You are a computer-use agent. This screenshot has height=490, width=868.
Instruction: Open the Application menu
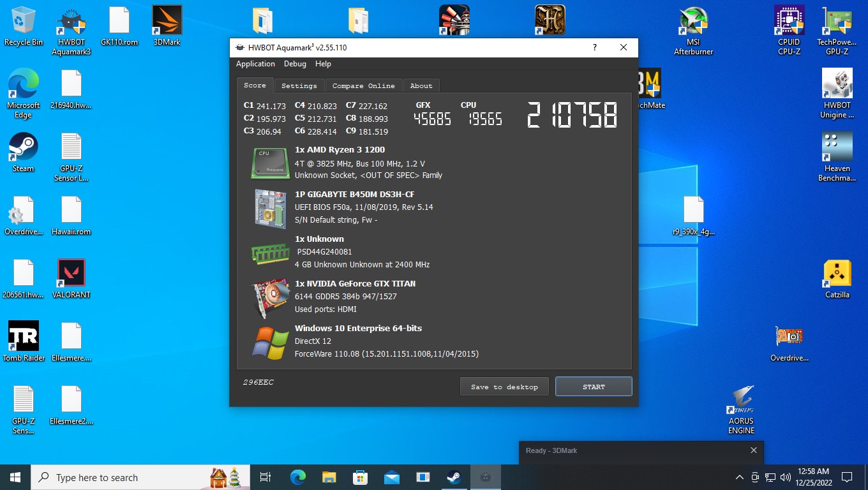coord(255,64)
